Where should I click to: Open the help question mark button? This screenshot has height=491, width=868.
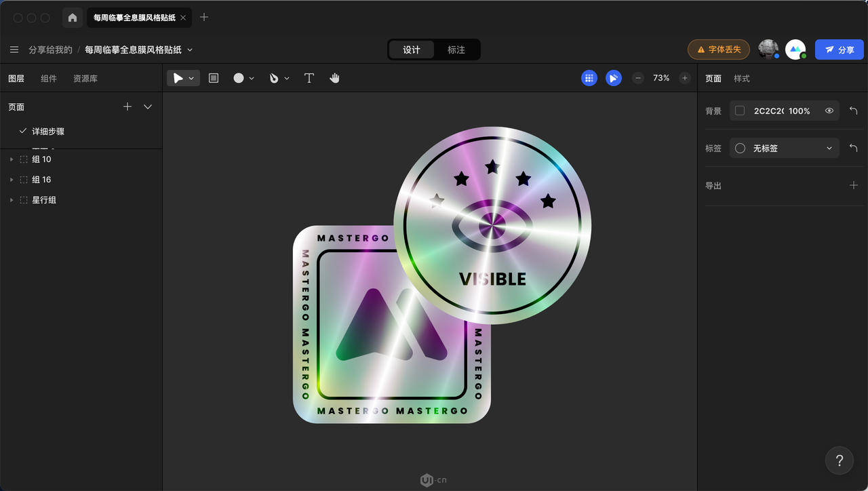(x=840, y=461)
